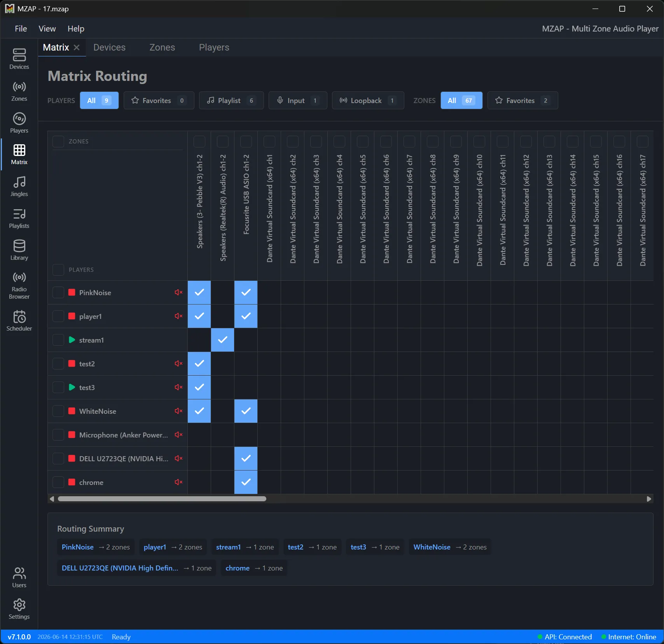Open the Jingles sidebar icon
The width and height of the screenshot is (664, 644).
point(19,186)
